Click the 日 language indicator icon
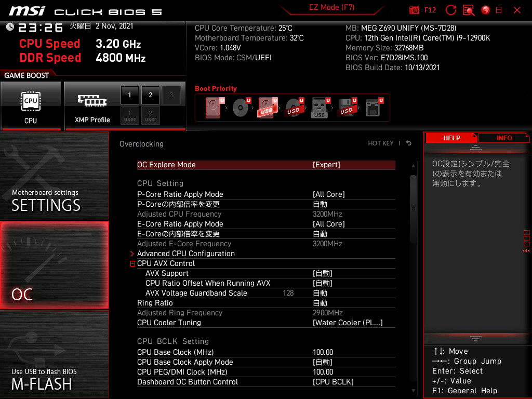 coord(499,10)
